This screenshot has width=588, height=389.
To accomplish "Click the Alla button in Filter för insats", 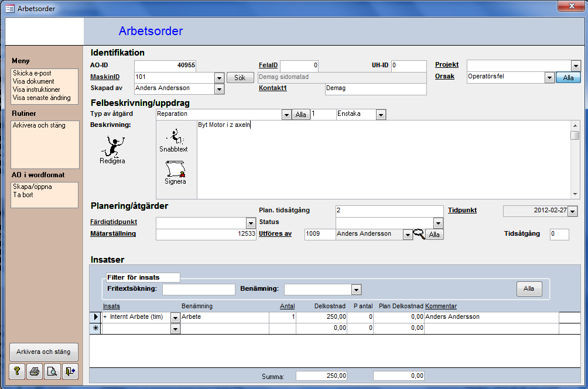I will click(x=529, y=288).
